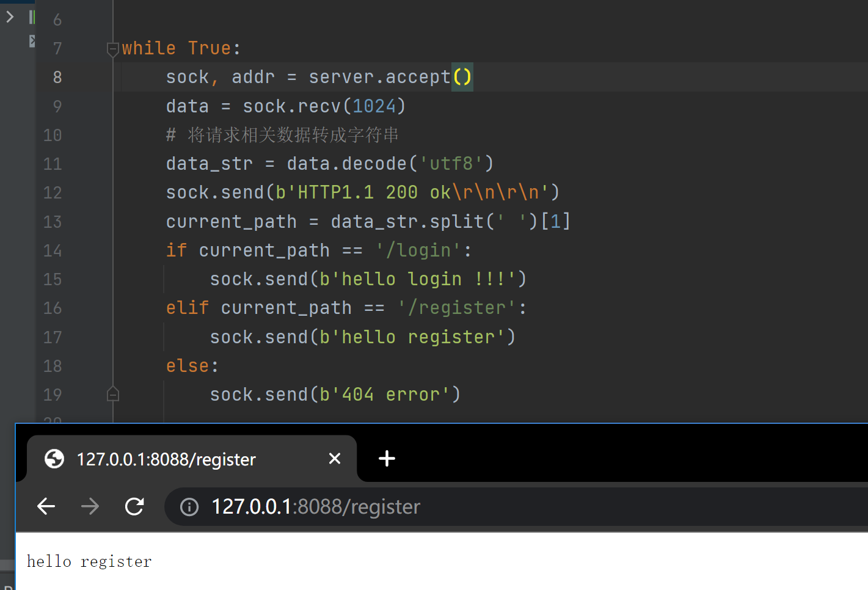Click the b'404 error' string
Screen dimensions: 868x590
tap(385, 395)
